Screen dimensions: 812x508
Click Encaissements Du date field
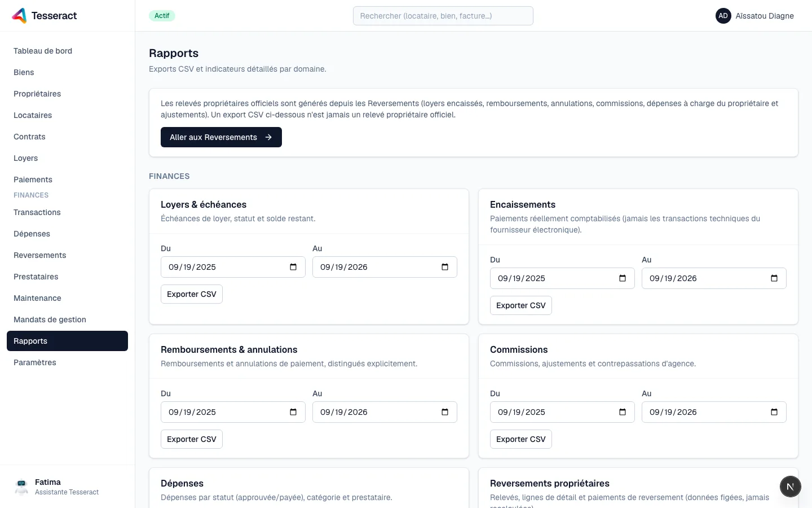point(562,278)
